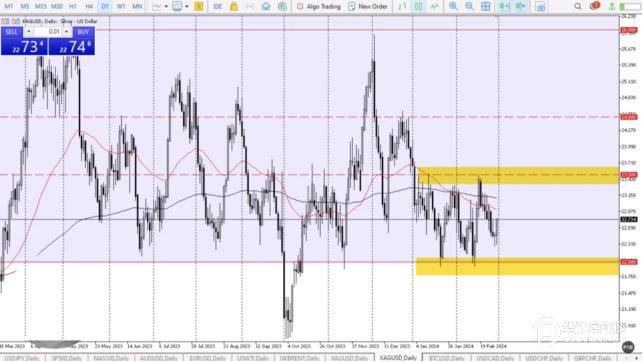Image resolution: width=643 pixels, height=362 pixels.
Task: Click the lower yellow support zone rectangle
Action: click(x=517, y=266)
